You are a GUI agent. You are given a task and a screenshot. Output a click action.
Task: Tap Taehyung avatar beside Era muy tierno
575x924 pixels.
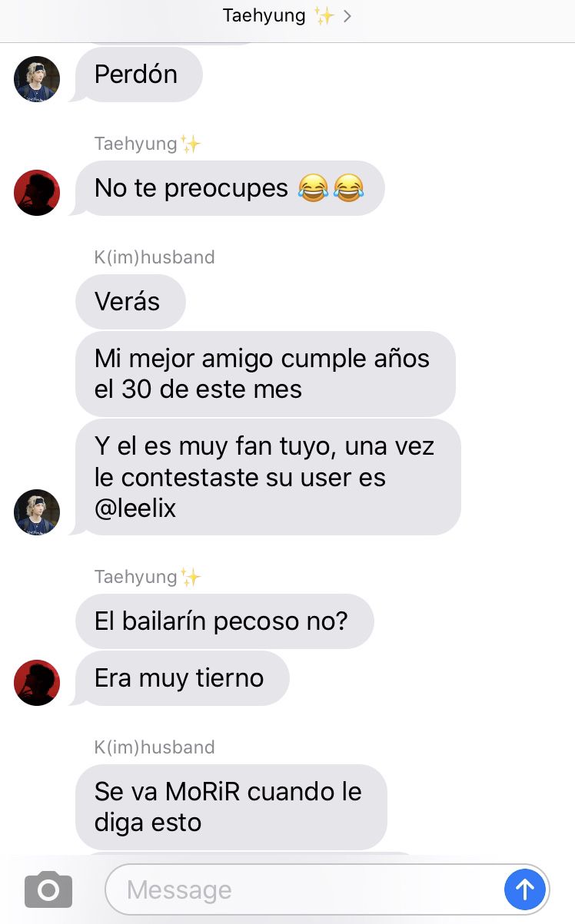(x=37, y=682)
